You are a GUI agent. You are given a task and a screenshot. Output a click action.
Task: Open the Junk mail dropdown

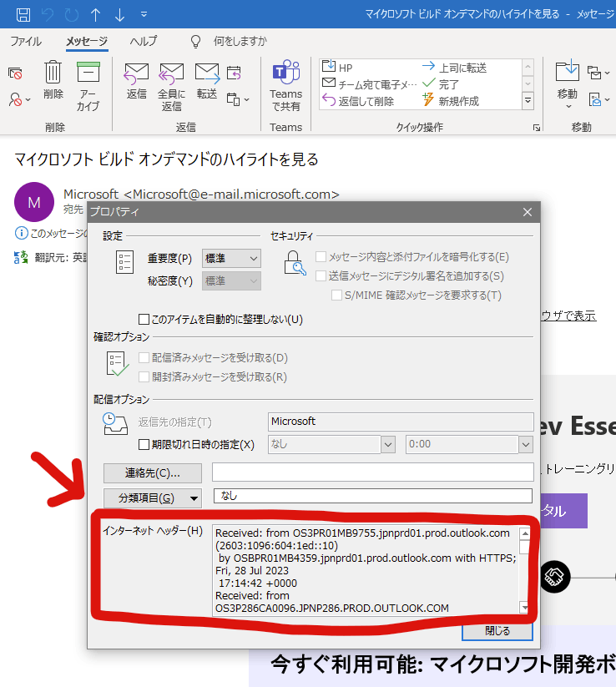[19, 100]
